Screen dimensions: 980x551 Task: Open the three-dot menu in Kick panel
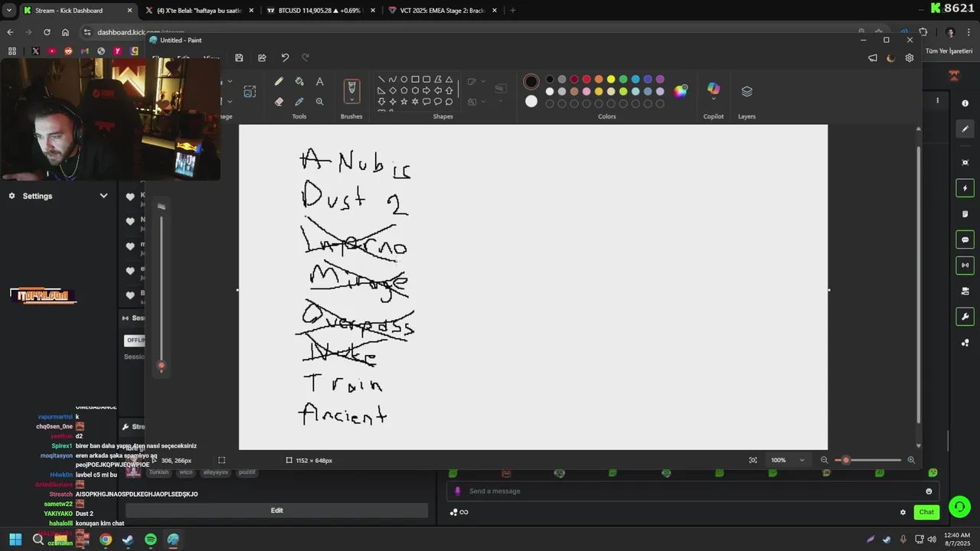[x=937, y=100]
